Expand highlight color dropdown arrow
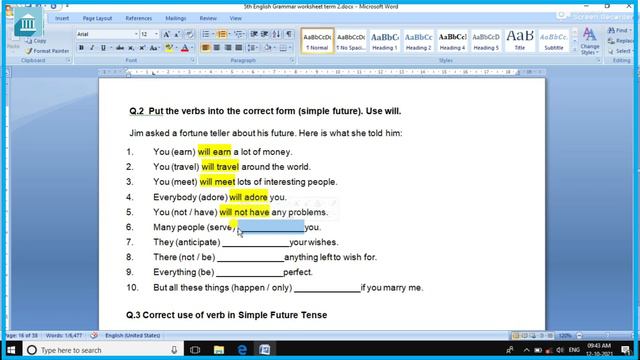This screenshot has width=640, height=360. click(176, 48)
